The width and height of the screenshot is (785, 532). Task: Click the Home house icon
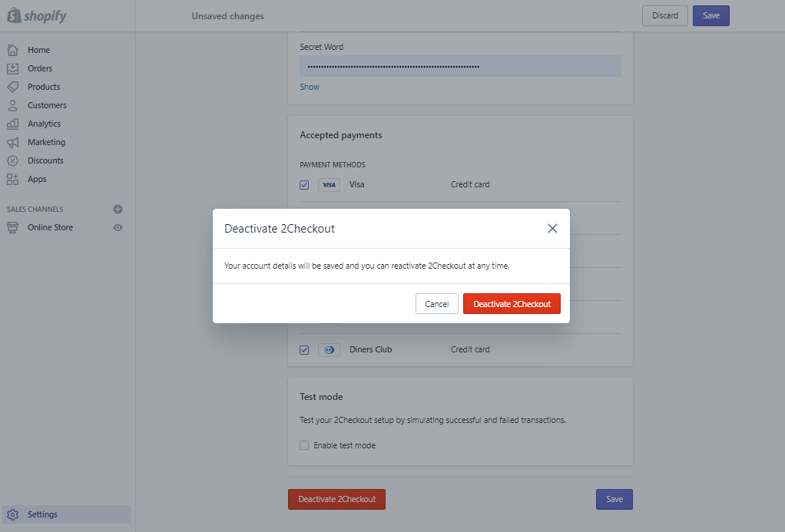[12, 50]
